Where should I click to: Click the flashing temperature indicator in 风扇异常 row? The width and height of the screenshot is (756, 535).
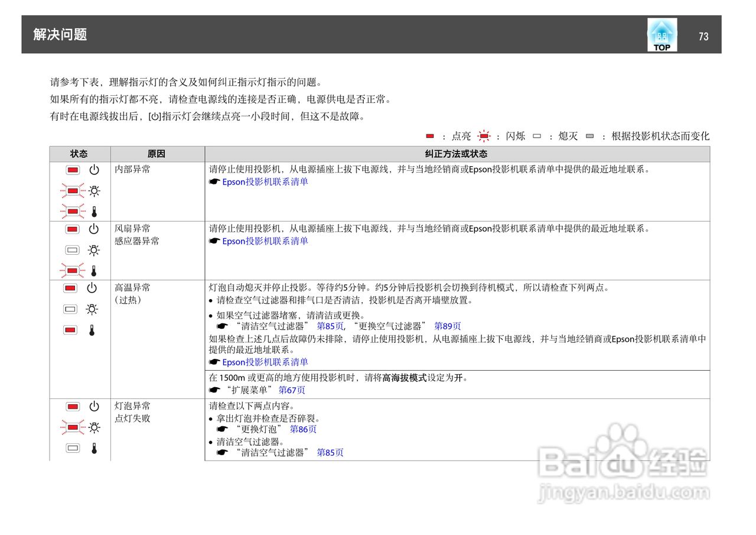point(73,270)
